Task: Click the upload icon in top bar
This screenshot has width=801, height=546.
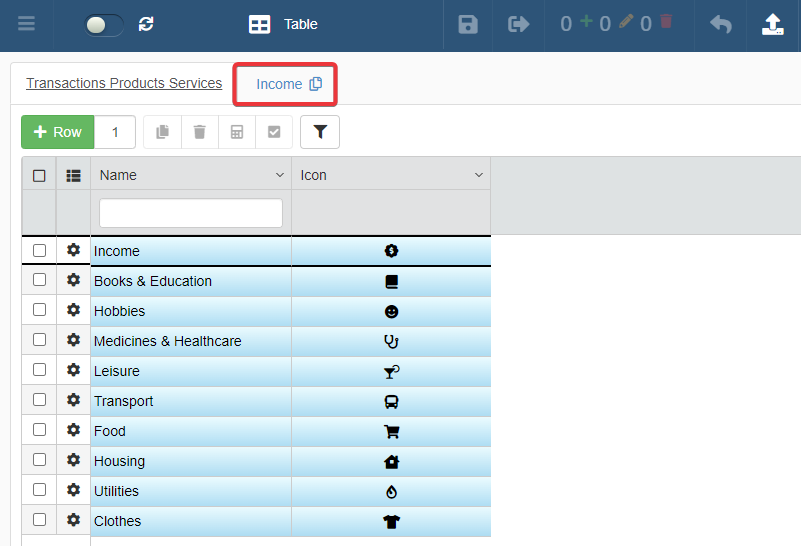Action: point(773,24)
